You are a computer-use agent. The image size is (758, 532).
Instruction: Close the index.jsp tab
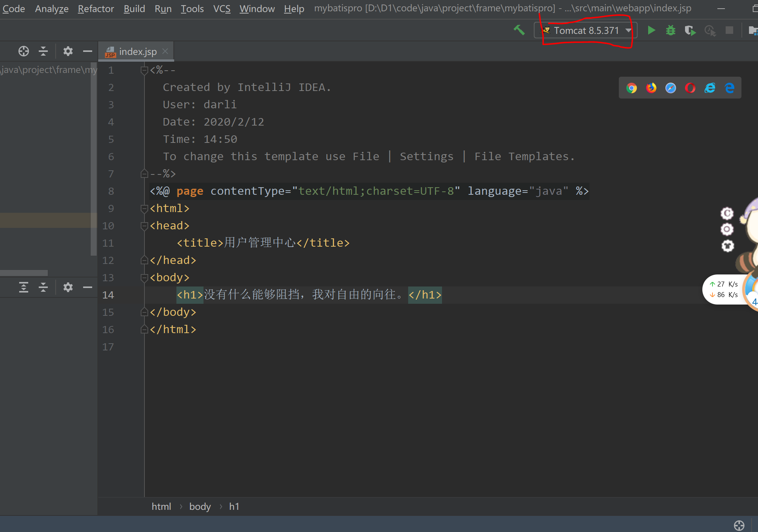click(x=165, y=51)
